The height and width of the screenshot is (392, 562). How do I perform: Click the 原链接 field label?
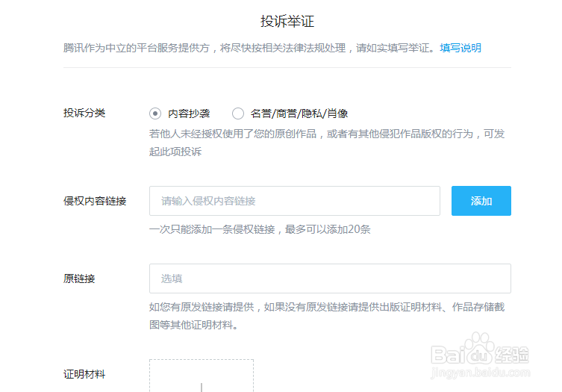pyautogui.click(x=79, y=279)
